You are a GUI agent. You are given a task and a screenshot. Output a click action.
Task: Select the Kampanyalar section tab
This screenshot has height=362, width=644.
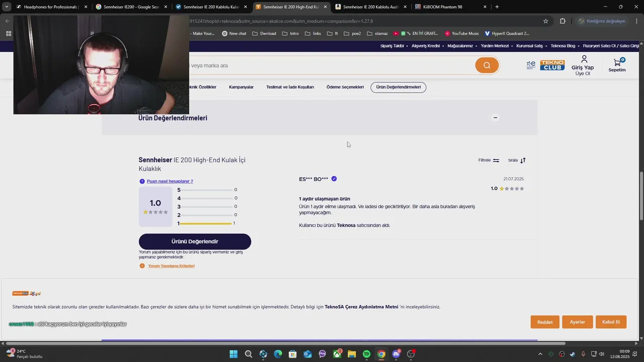click(241, 87)
